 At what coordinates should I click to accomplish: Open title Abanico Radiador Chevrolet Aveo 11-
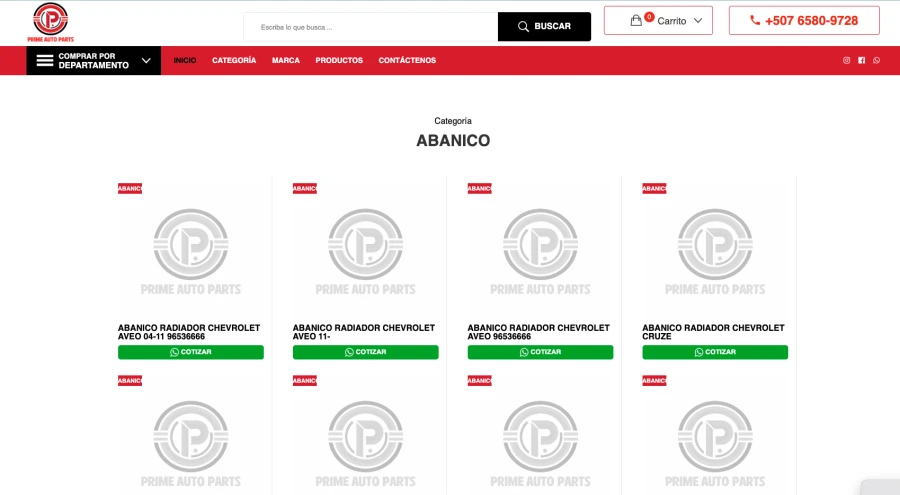pos(364,332)
